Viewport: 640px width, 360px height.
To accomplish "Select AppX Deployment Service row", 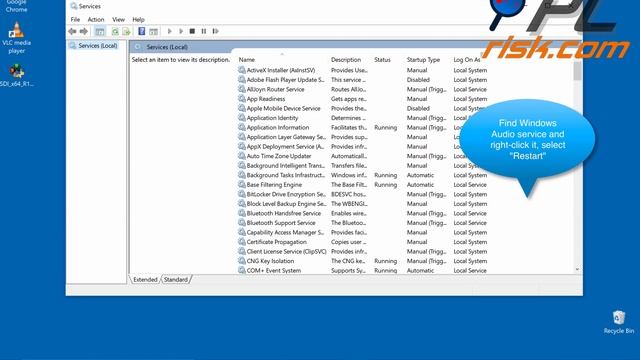I will click(x=362, y=147).
